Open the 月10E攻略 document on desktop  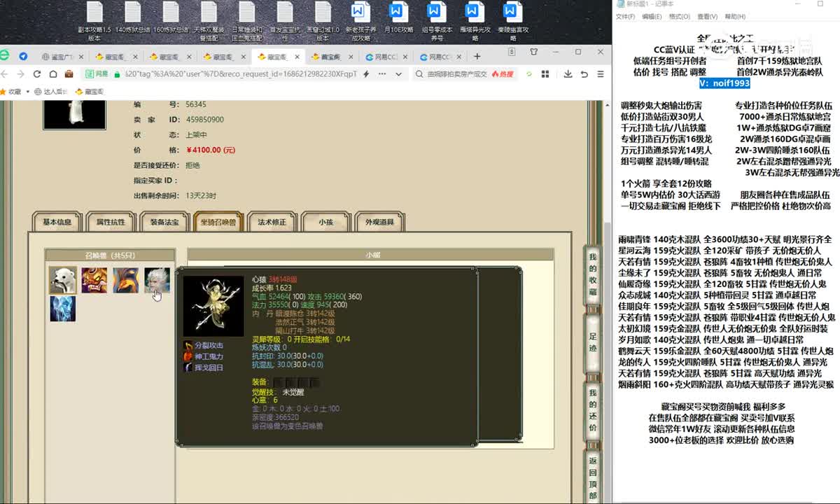[397, 20]
